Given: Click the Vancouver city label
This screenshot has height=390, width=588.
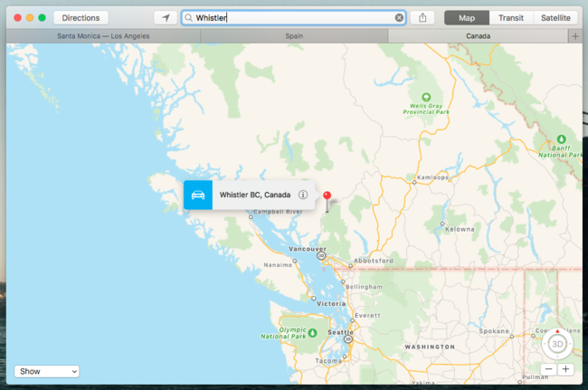Looking at the screenshot, I should (308, 249).
